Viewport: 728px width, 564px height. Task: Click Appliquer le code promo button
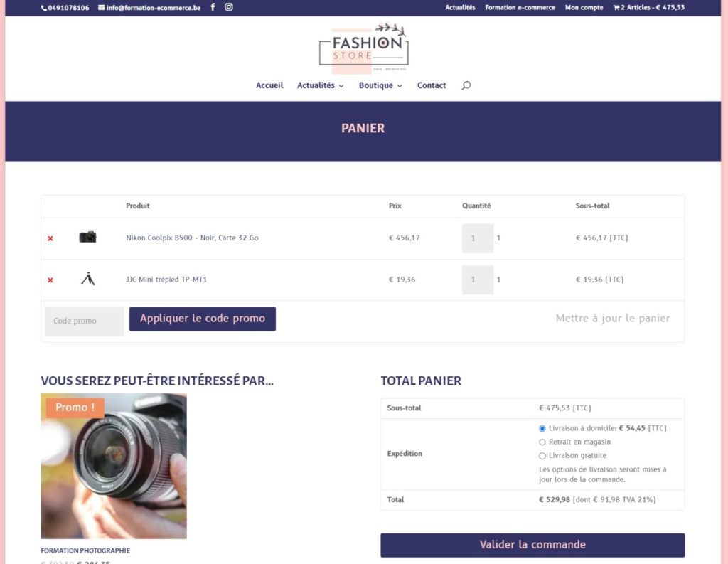(x=203, y=319)
